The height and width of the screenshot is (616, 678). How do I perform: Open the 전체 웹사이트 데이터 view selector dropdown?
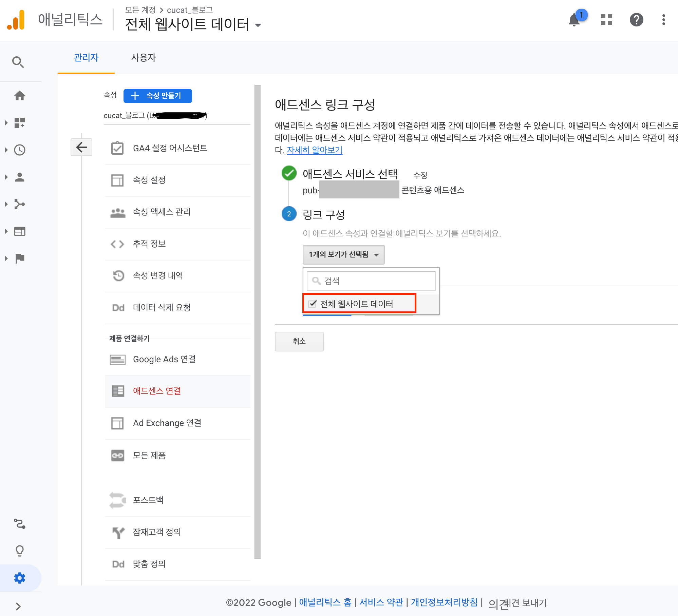(x=193, y=24)
